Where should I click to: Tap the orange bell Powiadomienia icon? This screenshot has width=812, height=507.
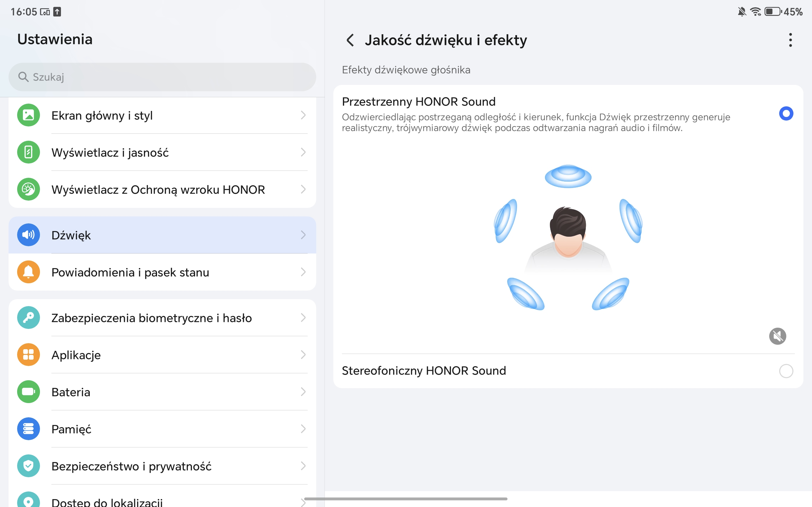pos(29,272)
